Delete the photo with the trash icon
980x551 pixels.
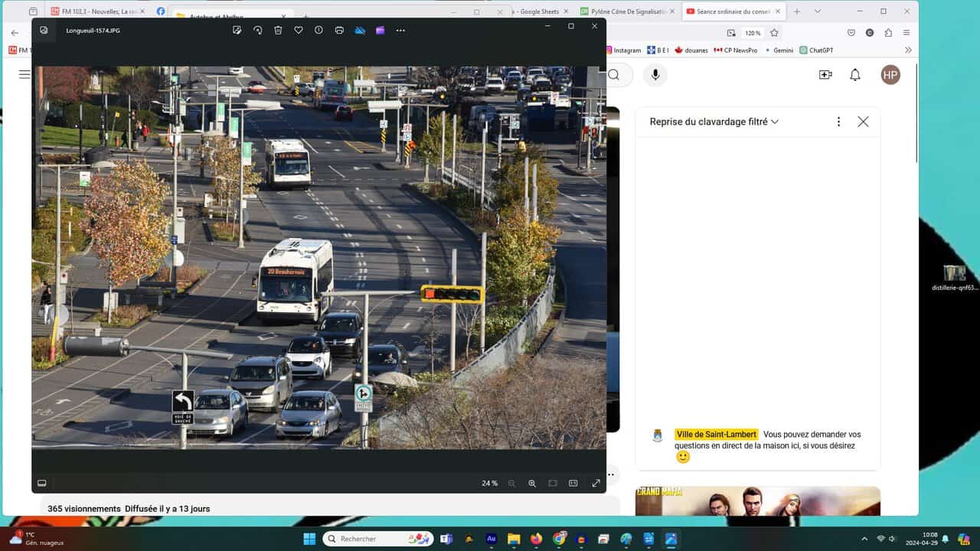(278, 30)
